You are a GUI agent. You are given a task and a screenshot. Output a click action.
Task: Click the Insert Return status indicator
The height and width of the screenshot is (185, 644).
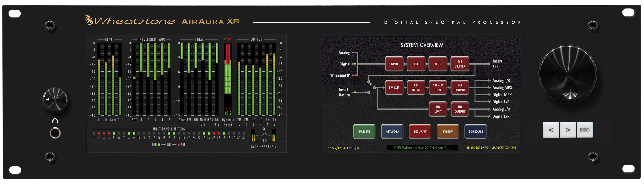click(355, 92)
